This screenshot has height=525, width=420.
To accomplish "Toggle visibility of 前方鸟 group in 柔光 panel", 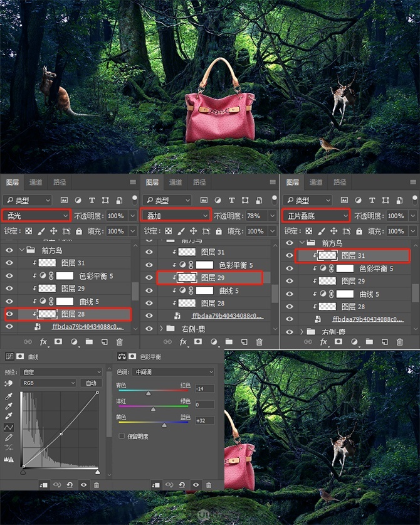I will click(x=9, y=250).
